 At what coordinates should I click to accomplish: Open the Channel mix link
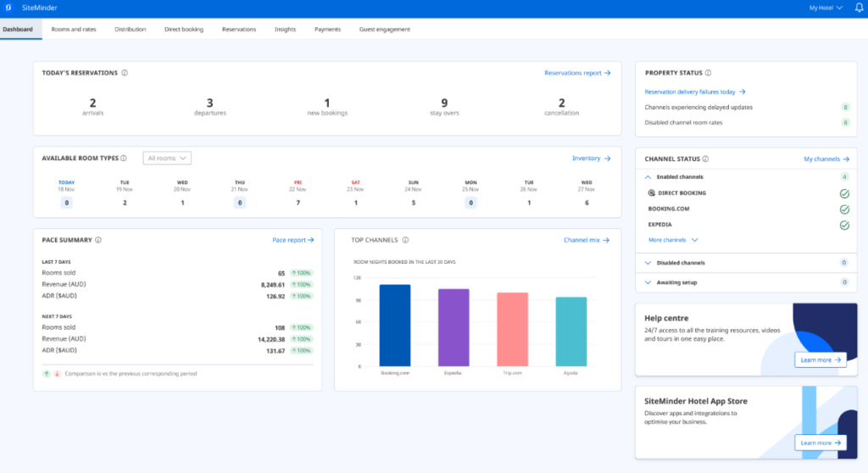[587, 240]
